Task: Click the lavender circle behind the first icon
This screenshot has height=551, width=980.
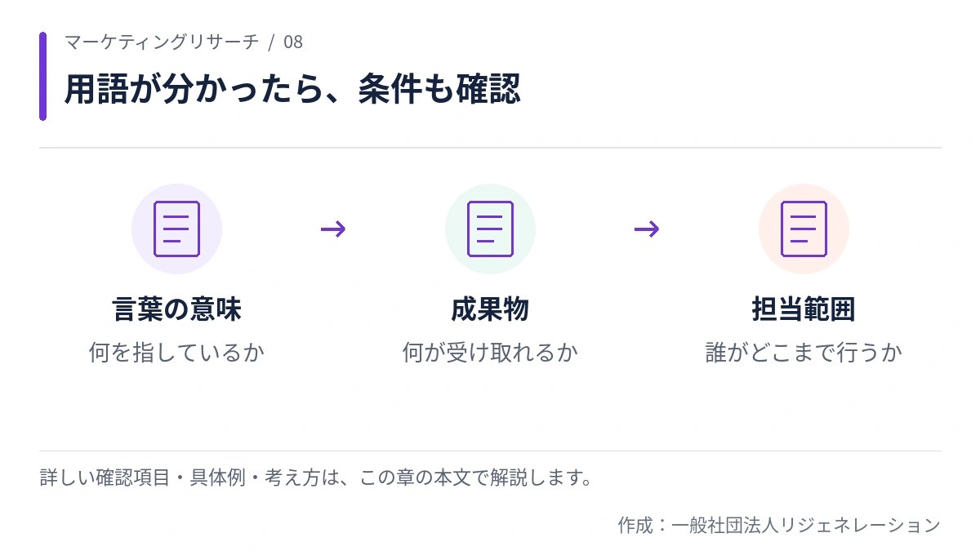Action: (x=176, y=229)
